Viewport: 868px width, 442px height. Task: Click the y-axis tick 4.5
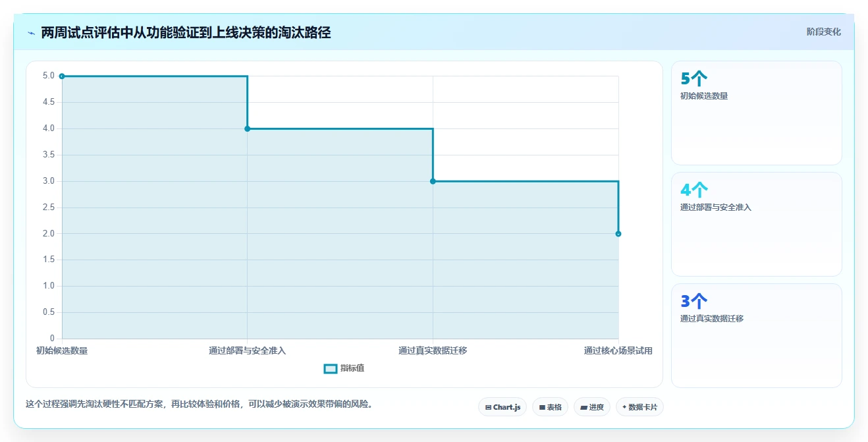(49, 102)
